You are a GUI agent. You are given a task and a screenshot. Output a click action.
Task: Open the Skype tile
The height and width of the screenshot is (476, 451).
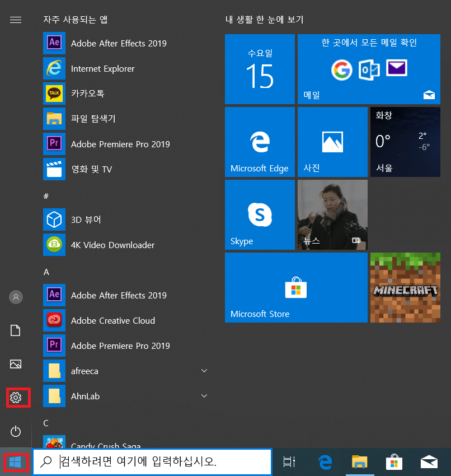[260, 215]
